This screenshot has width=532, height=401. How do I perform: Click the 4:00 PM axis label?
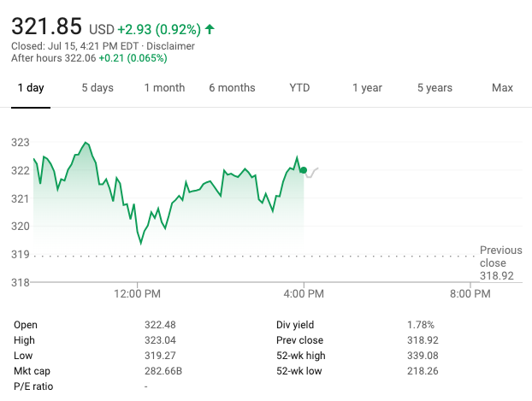tap(304, 294)
